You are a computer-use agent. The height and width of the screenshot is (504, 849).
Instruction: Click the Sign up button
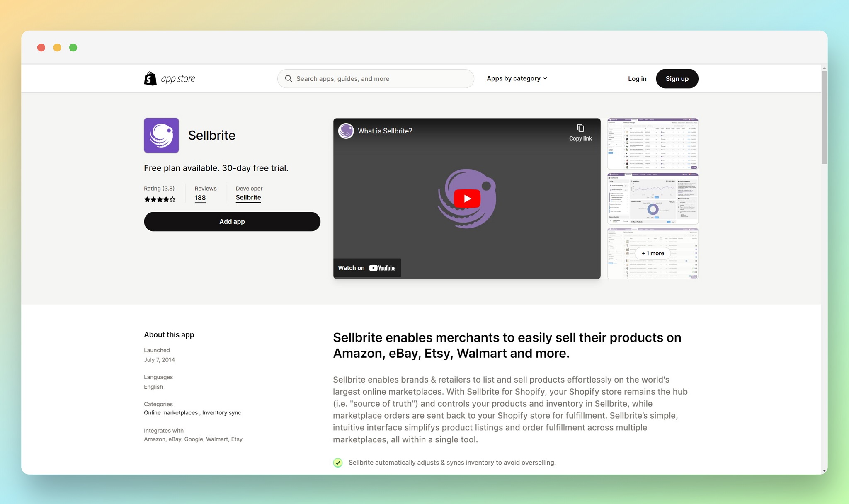[677, 78]
